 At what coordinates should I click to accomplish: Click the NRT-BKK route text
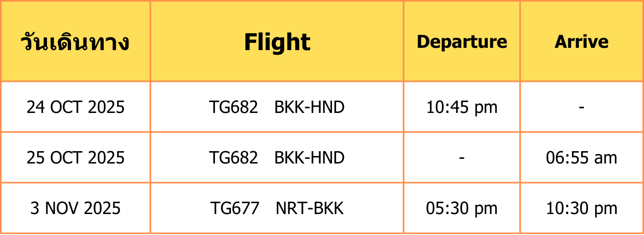[x=310, y=209]
